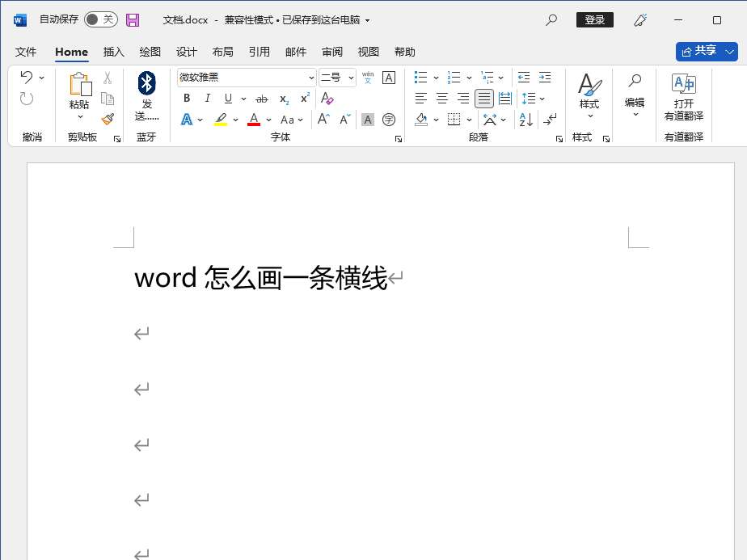Click the title bar search icon
The width and height of the screenshot is (747, 560).
551,20
